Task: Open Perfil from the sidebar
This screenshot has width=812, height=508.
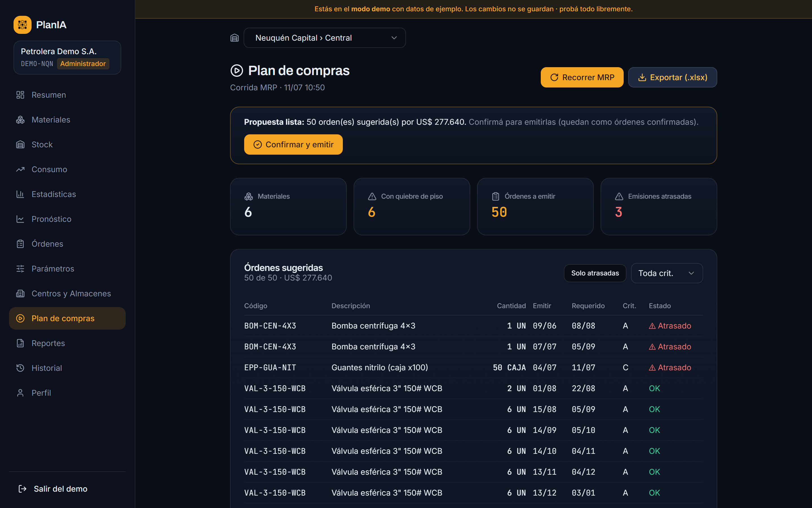Action: click(67, 393)
